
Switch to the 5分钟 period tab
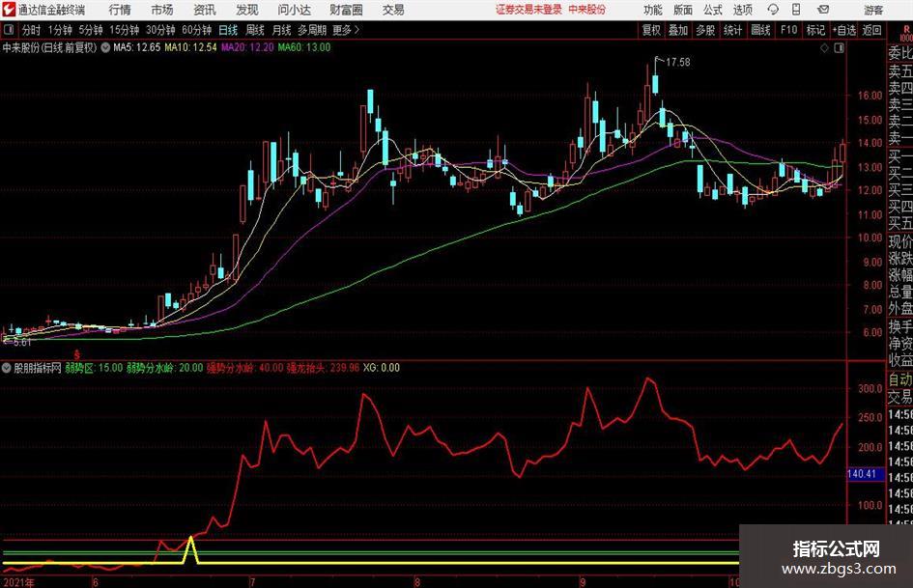coord(90,30)
